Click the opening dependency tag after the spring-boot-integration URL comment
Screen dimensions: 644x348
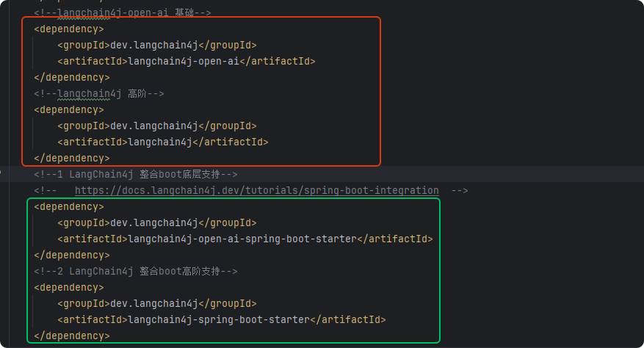69,206
